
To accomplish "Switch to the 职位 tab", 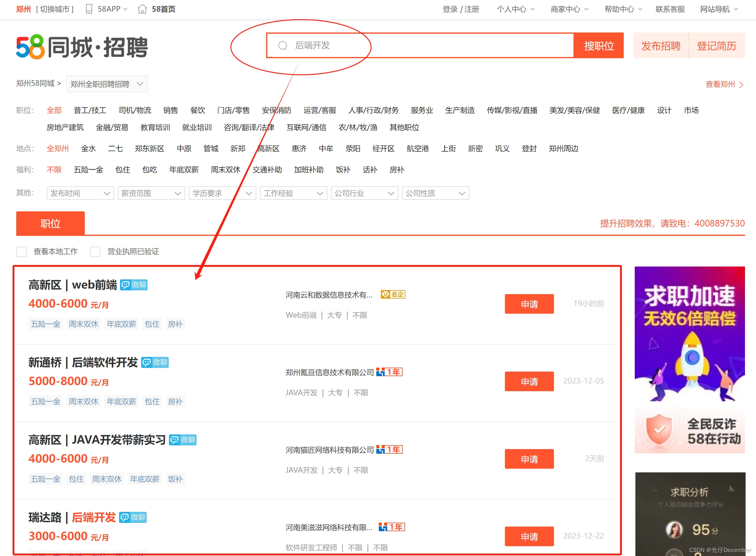I will pos(51,224).
